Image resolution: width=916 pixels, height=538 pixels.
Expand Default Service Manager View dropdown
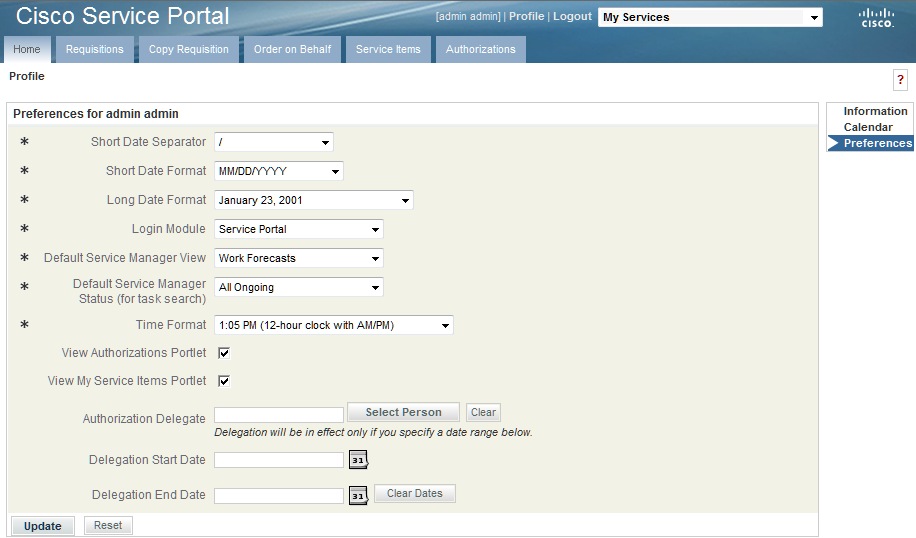(x=299, y=258)
